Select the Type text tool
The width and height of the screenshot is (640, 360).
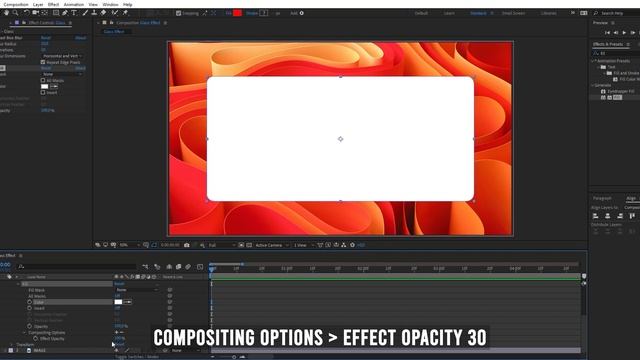pyautogui.click(x=74, y=13)
